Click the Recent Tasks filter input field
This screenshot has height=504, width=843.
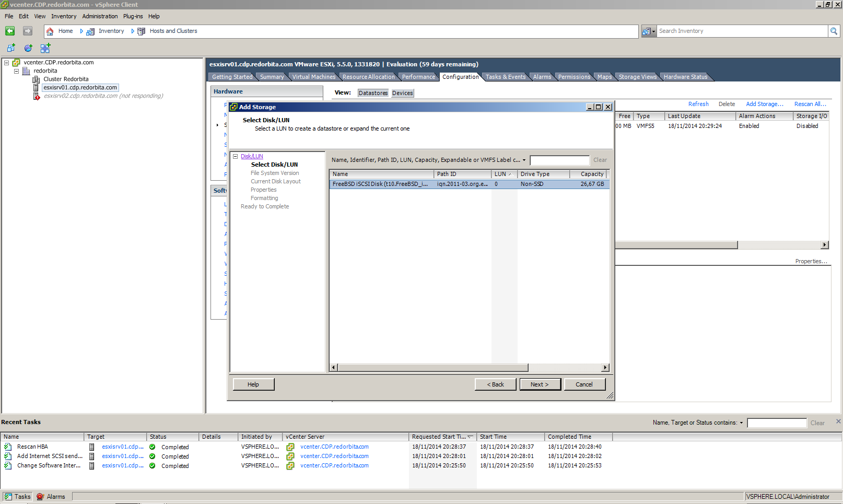point(776,423)
